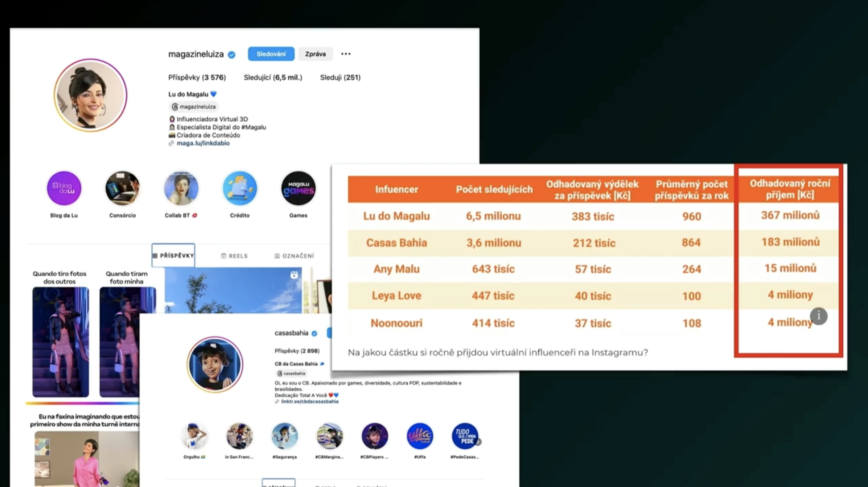Open the maga.lu/linkdabio link

click(203, 143)
